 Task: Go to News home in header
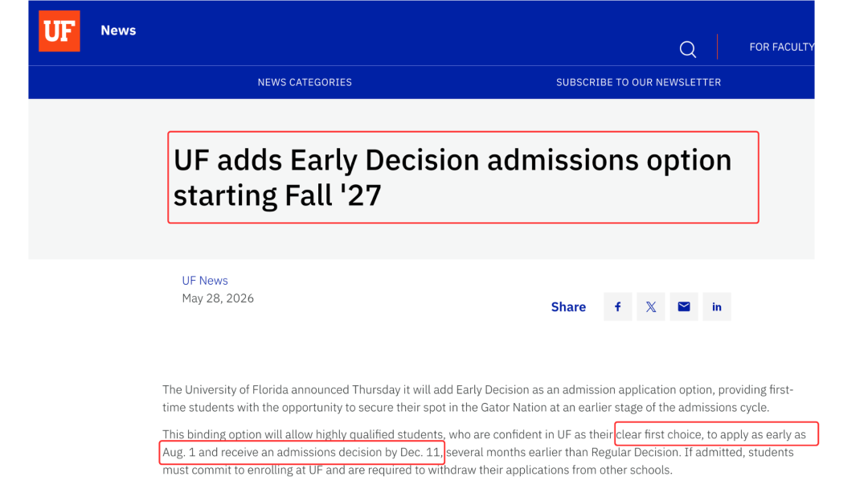[x=118, y=31]
